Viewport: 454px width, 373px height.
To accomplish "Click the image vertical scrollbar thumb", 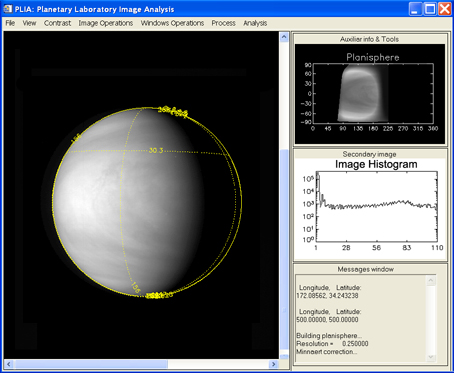I will [x=284, y=249].
